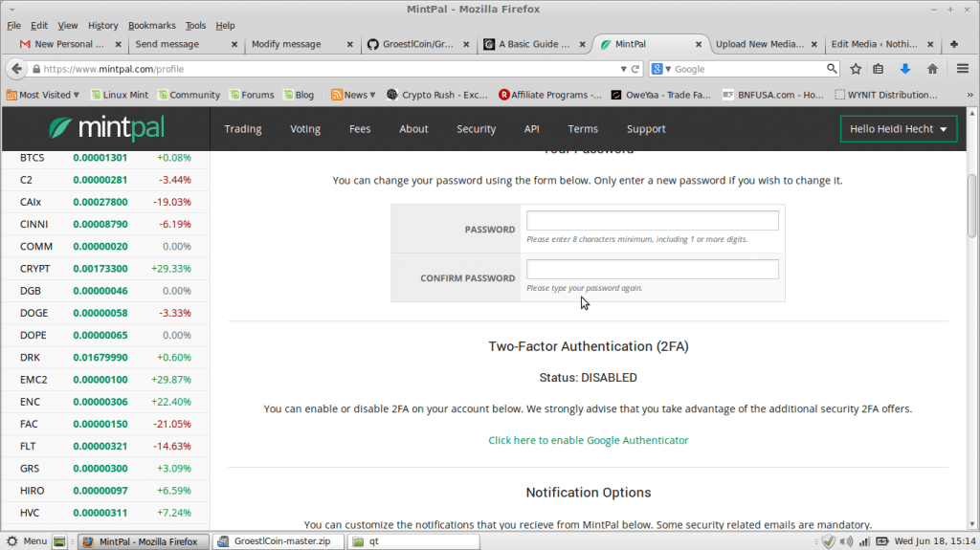
Task: Close the MintPal tab
Action: [699, 44]
